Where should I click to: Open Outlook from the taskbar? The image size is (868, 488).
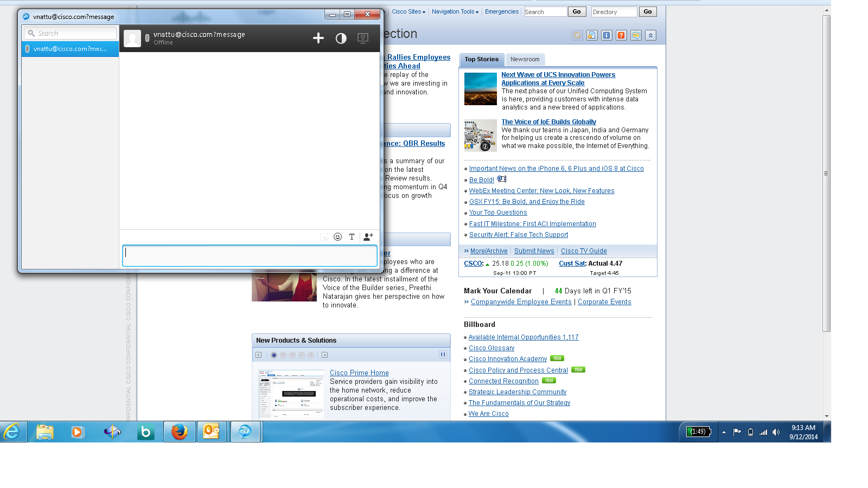pos(212,432)
